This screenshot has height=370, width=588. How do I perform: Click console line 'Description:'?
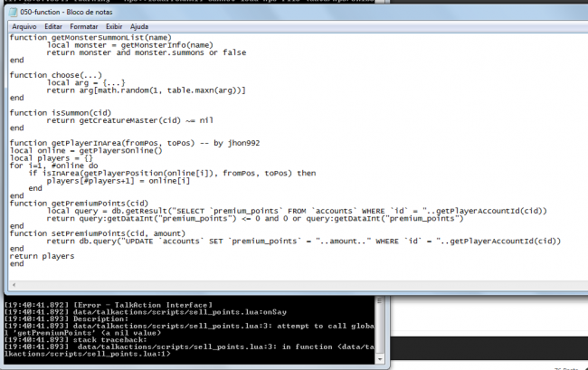pos(101,319)
